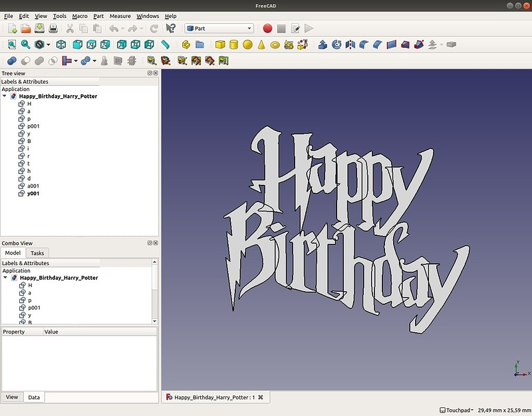Click the Happy_Birthday_Harry_Potter : 1 document tab

(215, 397)
